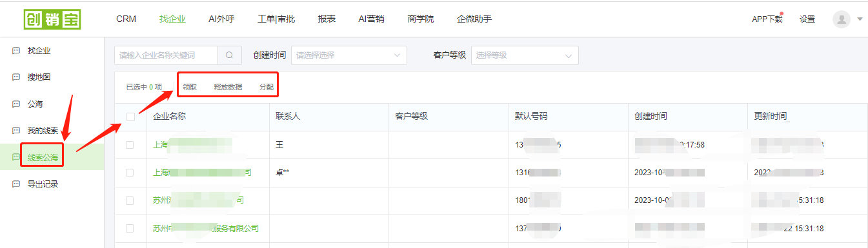The height and width of the screenshot is (248, 868).
Task: Click the search magnifier icon
Action: click(229, 55)
